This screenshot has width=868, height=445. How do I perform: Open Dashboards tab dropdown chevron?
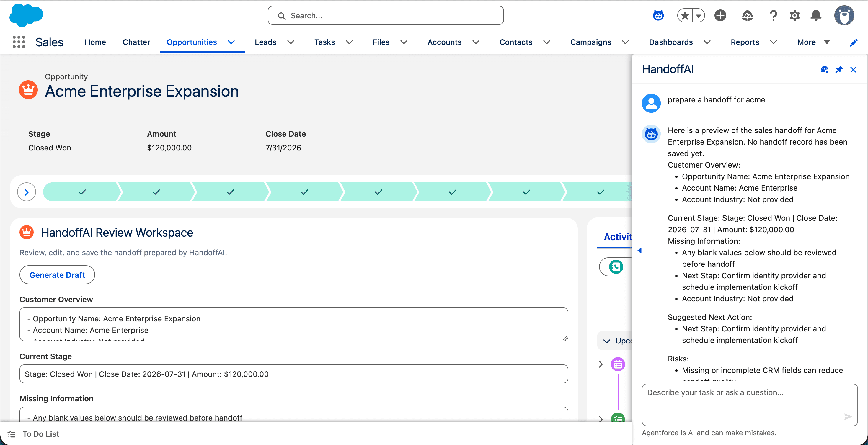pyautogui.click(x=707, y=42)
